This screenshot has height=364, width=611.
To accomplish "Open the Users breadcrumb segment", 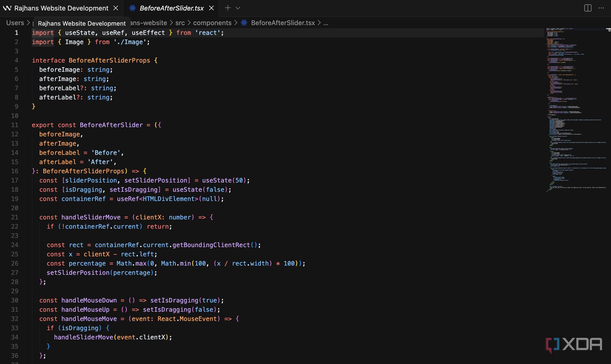I will [15, 23].
